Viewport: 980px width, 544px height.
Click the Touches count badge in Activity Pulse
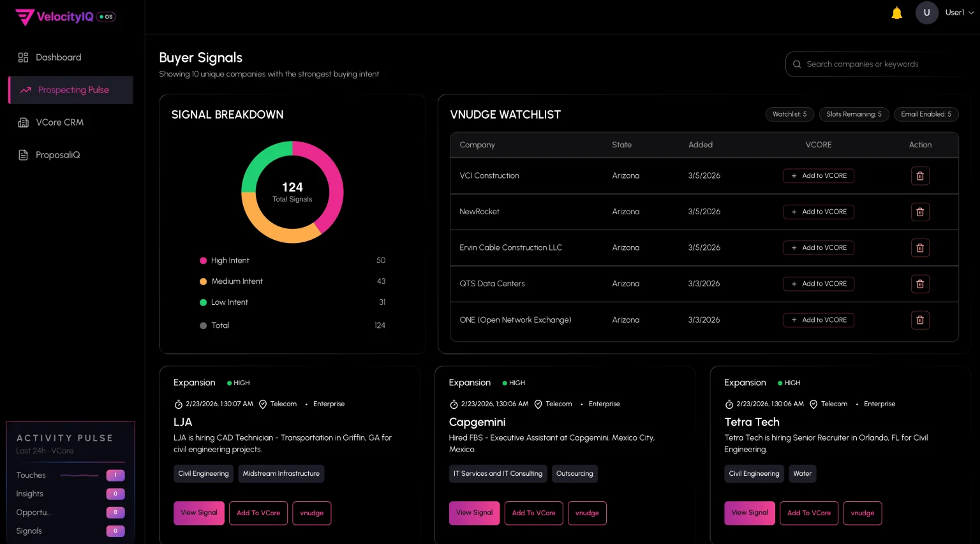(115, 475)
